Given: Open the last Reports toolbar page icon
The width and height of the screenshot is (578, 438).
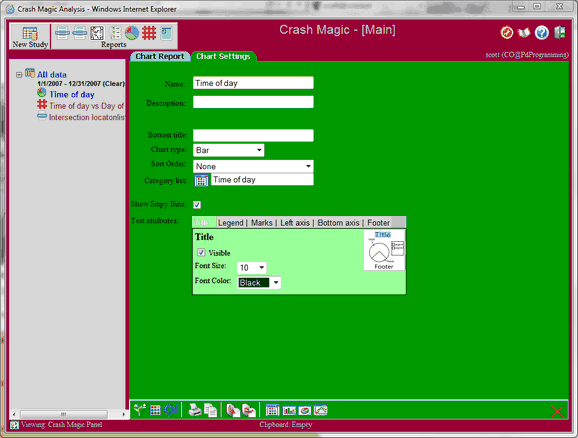Looking at the screenshot, I should point(166,33).
